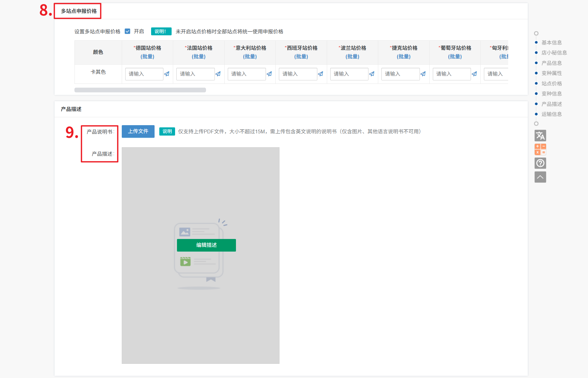
Task: Click 批量 under 德国站价格 header
Action: pyautogui.click(x=147, y=56)
